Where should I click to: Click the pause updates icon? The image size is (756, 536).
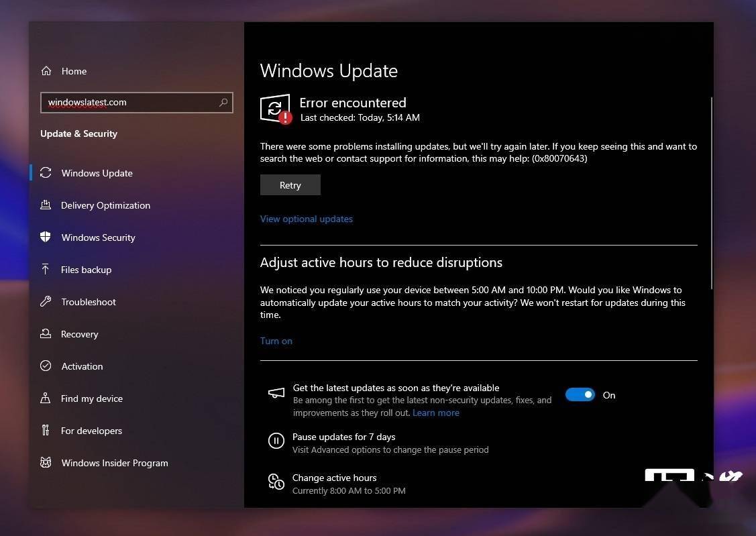(x=276, y=441)
